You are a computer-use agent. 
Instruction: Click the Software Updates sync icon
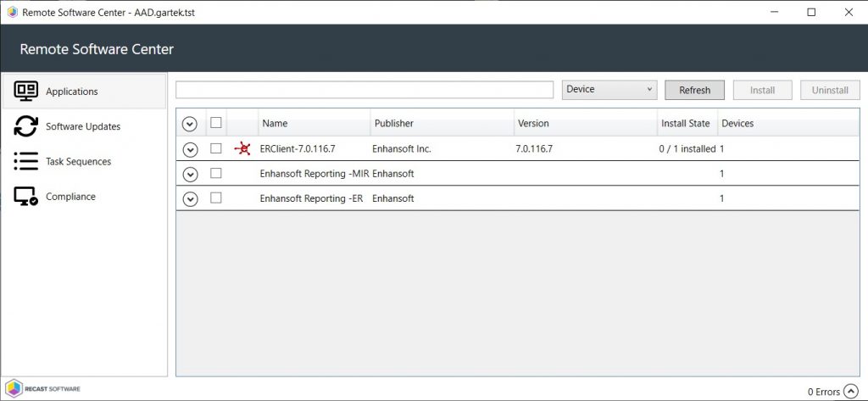click(x=25, y=126)
